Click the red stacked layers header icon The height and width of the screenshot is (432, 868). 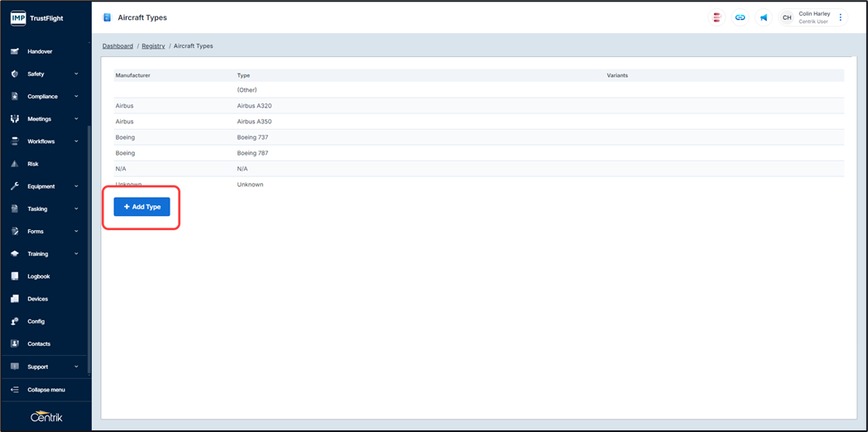(x=717, y=17)
